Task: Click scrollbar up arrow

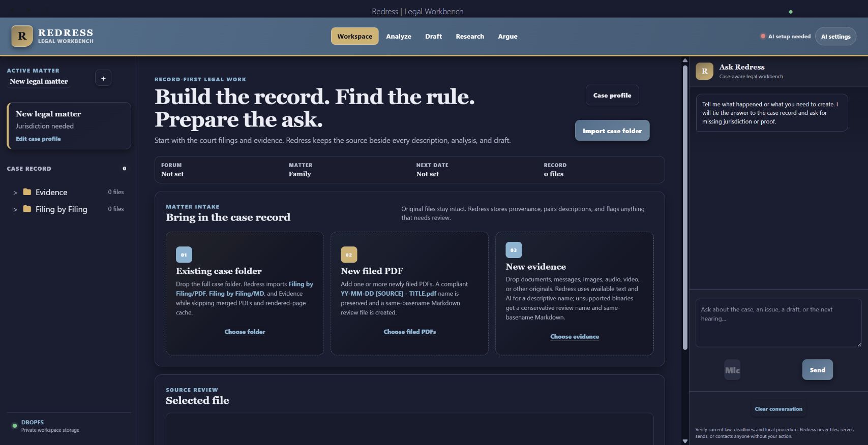Action: pyautogui.click(x=685, y=60)
